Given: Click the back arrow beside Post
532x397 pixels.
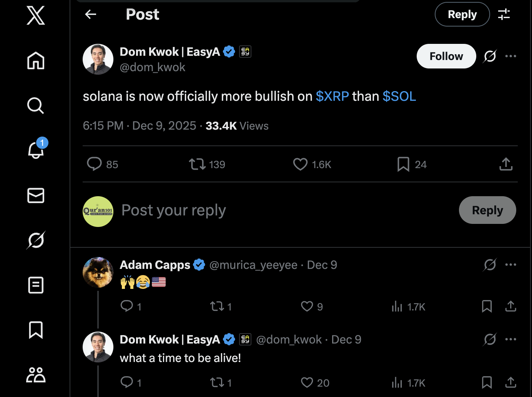Looking at the screenshot, I should 91,15.
